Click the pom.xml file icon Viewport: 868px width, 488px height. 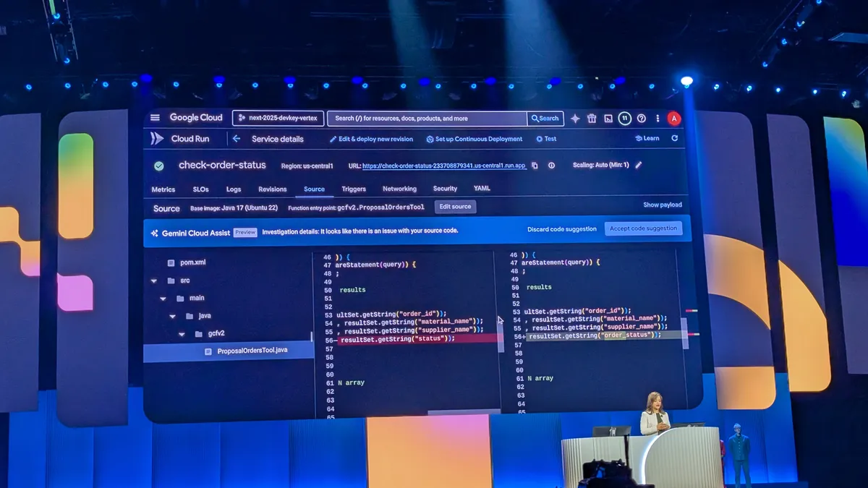click(x=171, y=263)
